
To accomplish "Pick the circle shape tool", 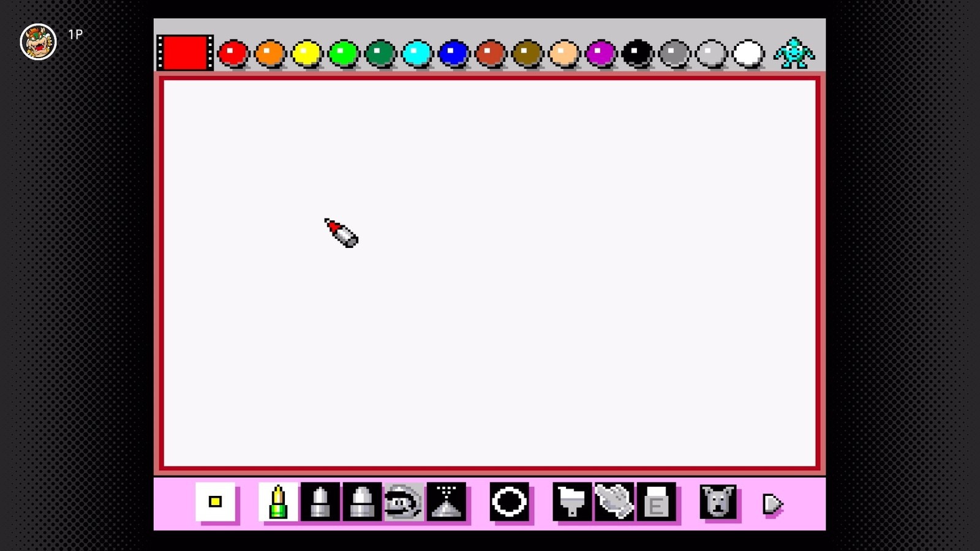I will click(509, 502).
